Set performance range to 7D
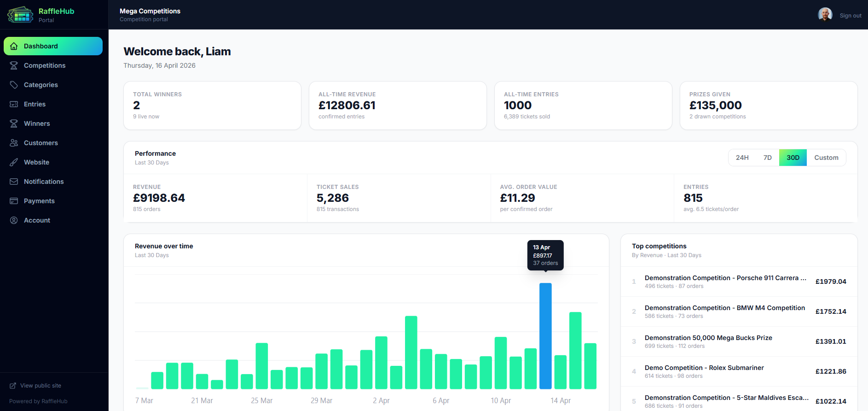 tap(767, 158)
